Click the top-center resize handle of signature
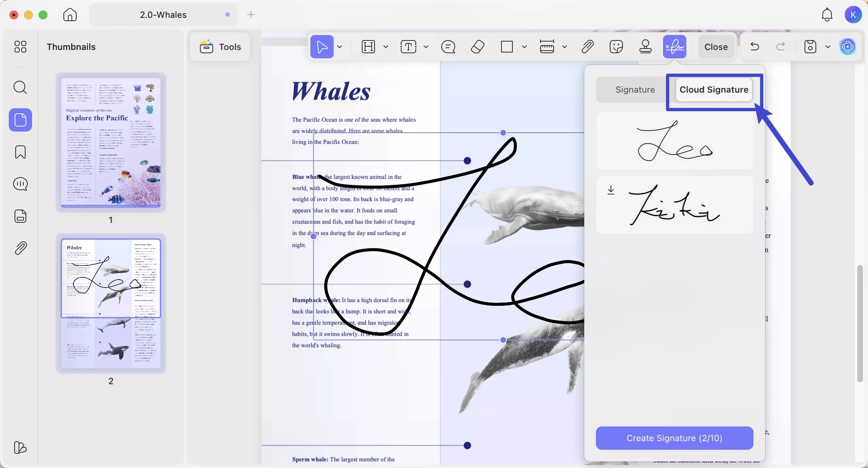Viewport: 868px width, 468px height. click(503, 133)
